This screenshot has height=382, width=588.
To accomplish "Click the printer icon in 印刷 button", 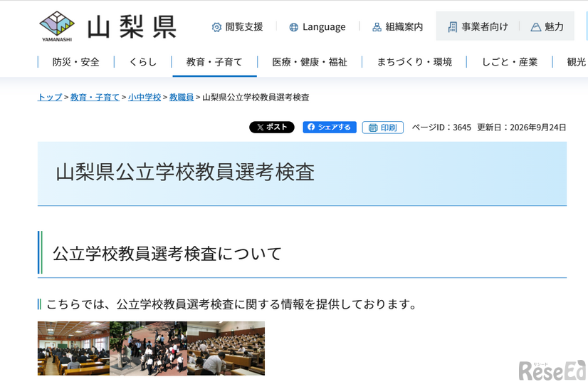I will 373,128.
